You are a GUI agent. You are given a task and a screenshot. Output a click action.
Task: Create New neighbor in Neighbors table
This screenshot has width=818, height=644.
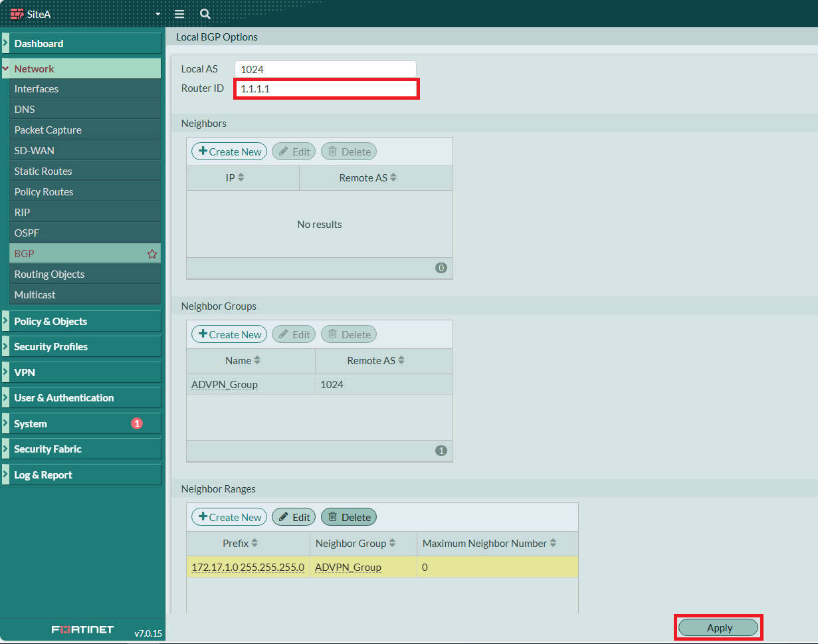click(x=229, y=152)
